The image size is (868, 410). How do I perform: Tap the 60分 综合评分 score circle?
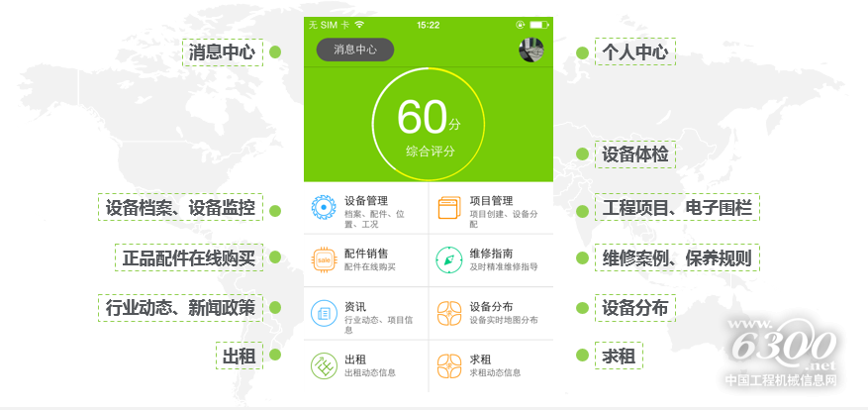pyautogui.click(x=429, y=125)
